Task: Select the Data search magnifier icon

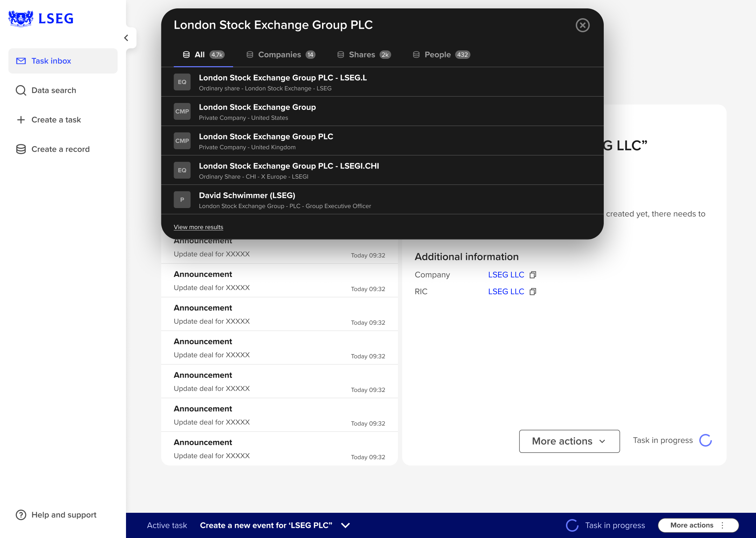Action: tap(21, 90)
